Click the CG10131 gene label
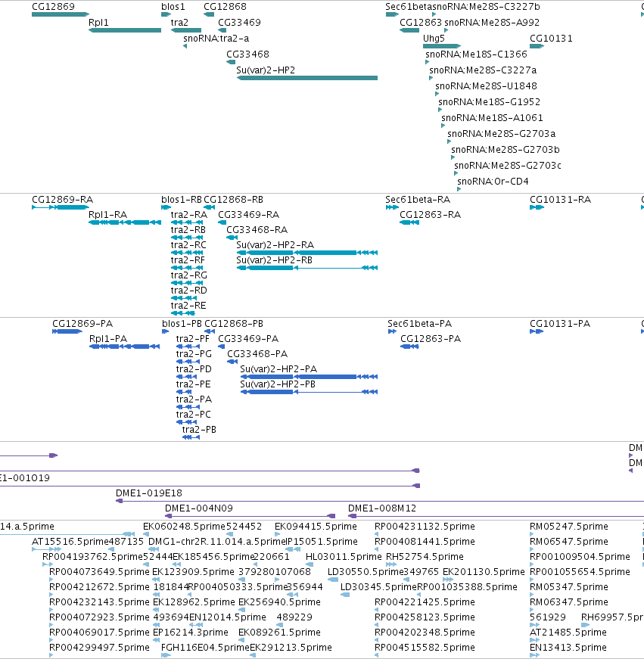This screenshot has width=644, height=659. pyautogui.click(x=551, y=39)
